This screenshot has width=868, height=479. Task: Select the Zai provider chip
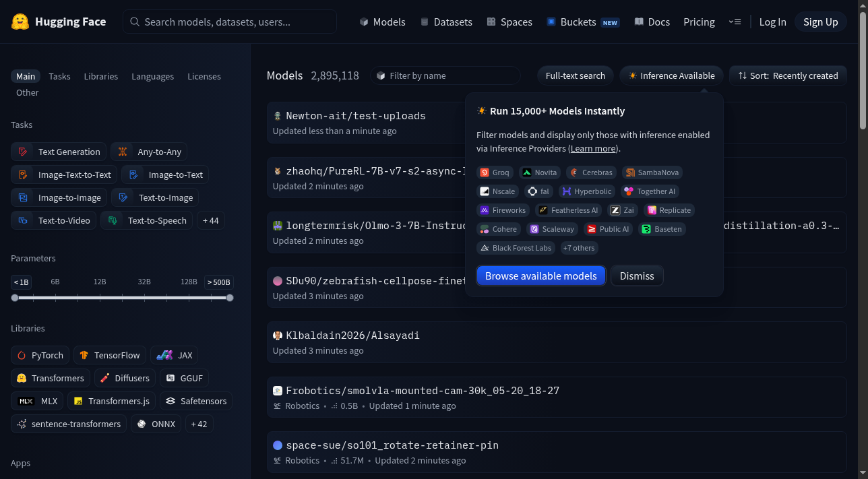click(623, 210)
